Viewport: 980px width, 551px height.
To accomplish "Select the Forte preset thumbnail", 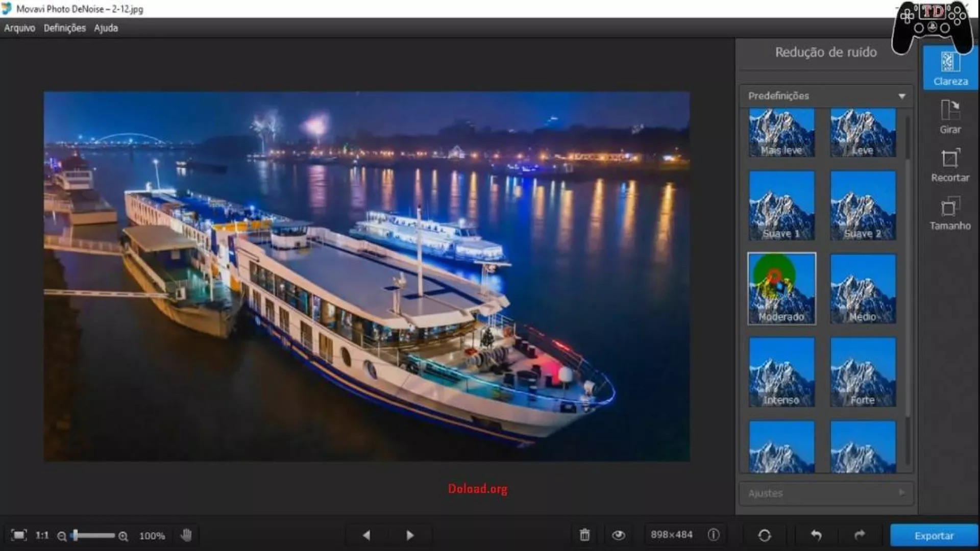I will (863, 372).
